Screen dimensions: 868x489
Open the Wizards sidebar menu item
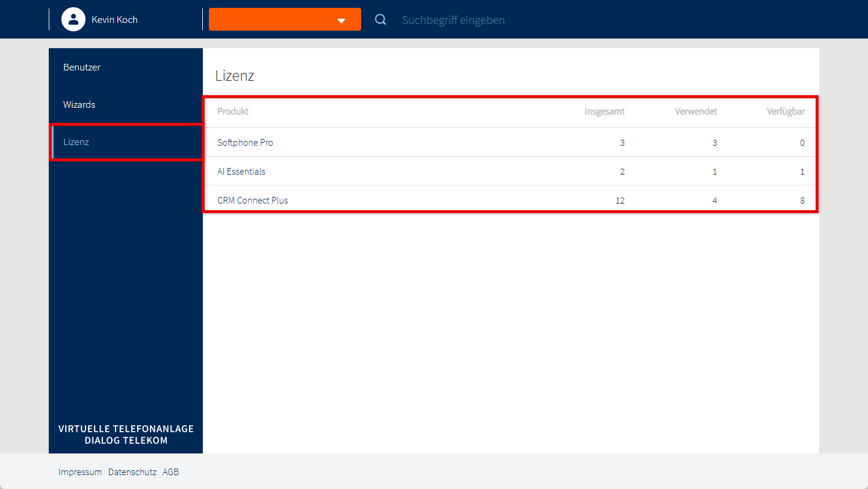click(79, 105)
